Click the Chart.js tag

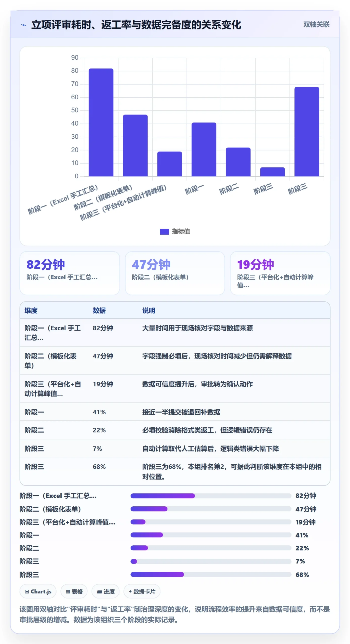coord(38,591)
